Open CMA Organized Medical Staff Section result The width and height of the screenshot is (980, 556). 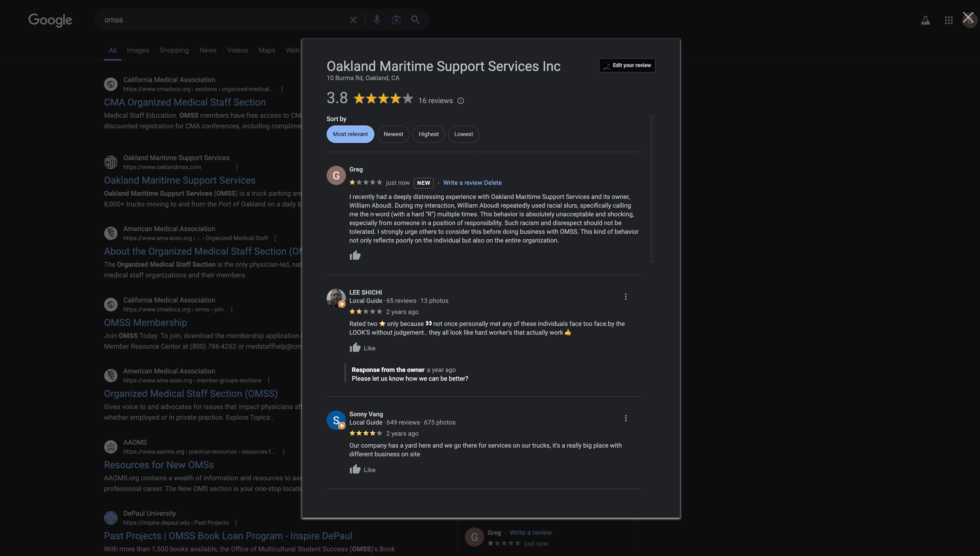(x=185, y=102)
